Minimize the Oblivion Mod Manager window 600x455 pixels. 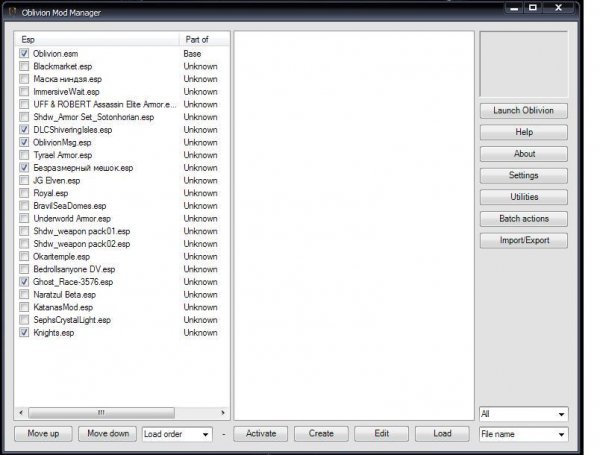(x=514, y=8)
